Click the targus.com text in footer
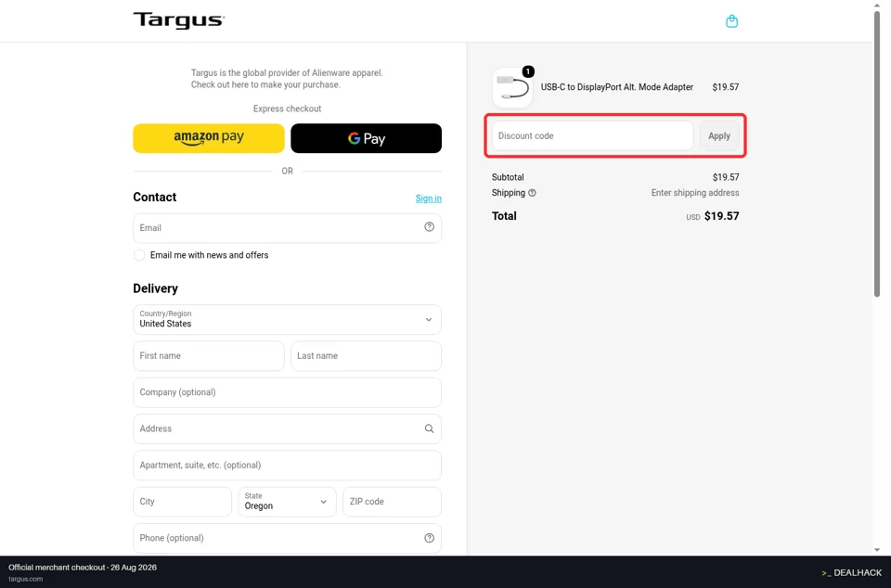This screenshot has height=588, width=891. click(26, 579)
